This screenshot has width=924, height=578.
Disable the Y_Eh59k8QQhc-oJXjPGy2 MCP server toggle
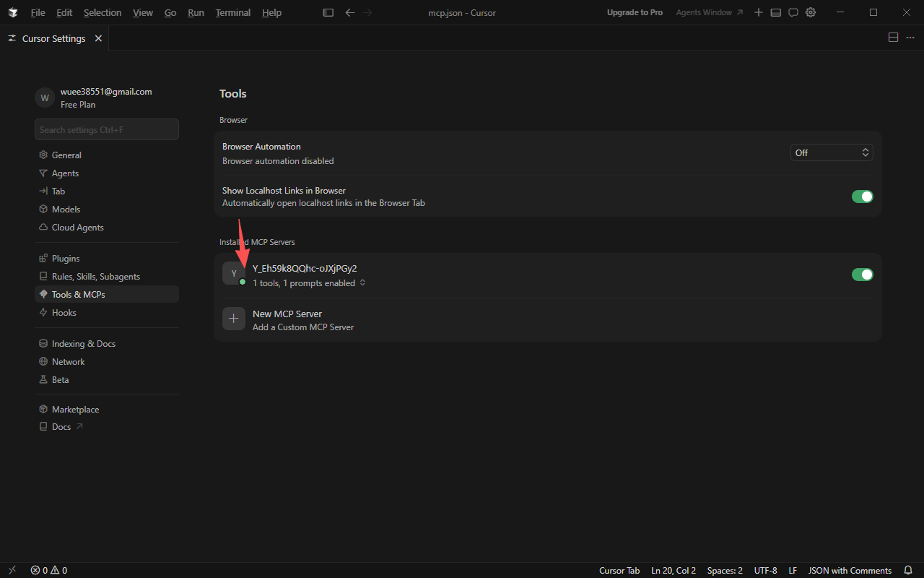(x=863, y=275)
